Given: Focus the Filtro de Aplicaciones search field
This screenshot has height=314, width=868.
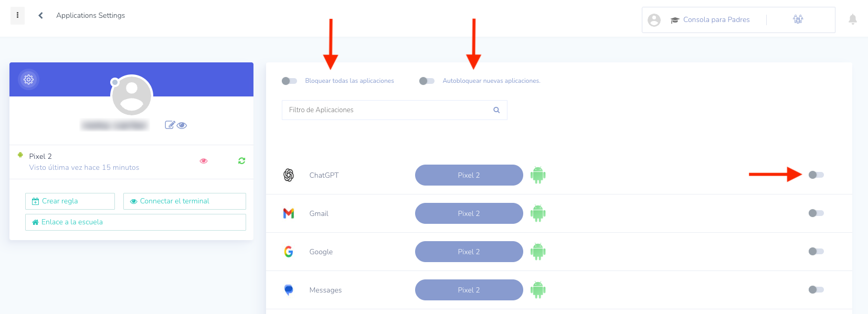Looking at the screenshot, I should click(386, 110).
